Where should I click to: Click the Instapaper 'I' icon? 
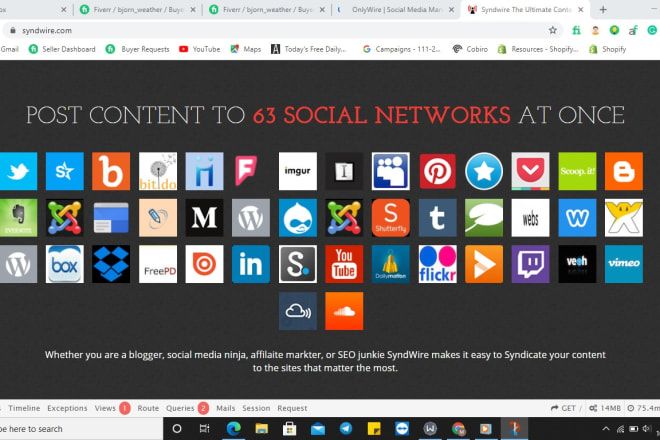tap(344, 171)
